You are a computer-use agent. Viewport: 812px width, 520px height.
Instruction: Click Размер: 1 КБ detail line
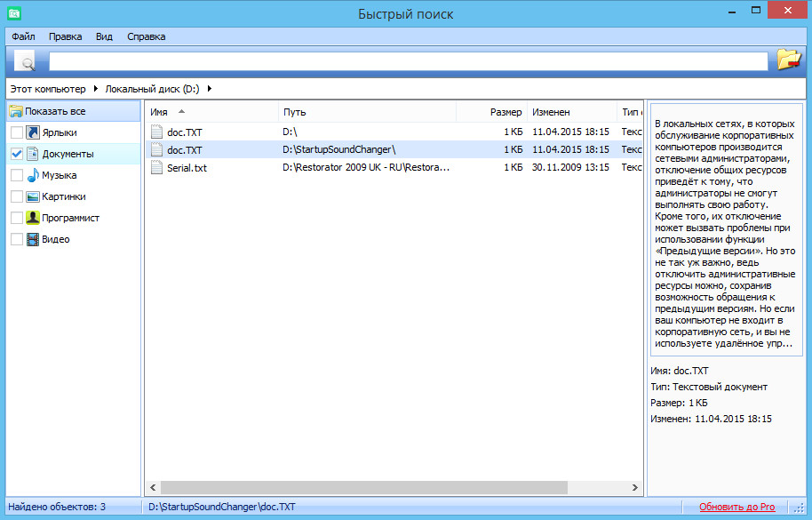click(679, 403)
